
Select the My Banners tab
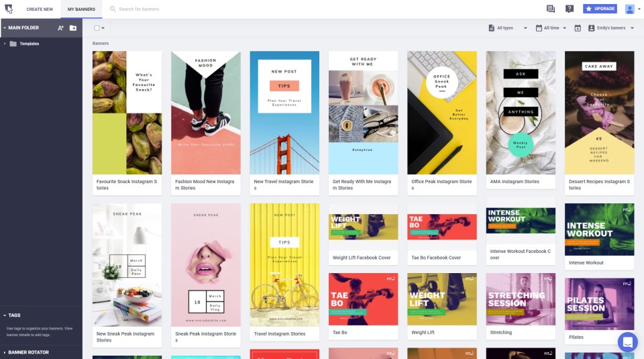[81, 9]
